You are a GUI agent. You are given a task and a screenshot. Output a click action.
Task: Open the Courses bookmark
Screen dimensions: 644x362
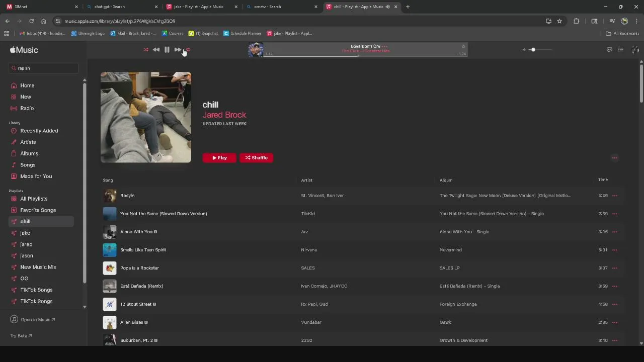click(x=173, y=34)
